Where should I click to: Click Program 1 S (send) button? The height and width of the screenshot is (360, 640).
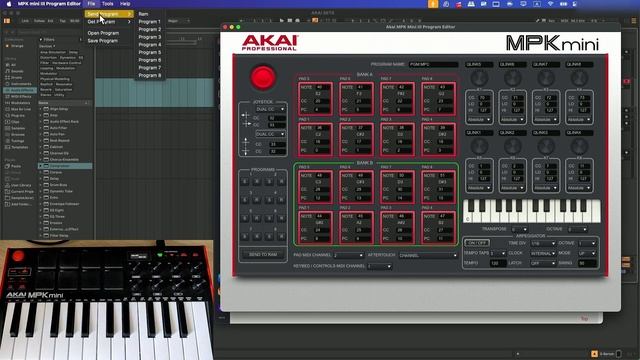pyautogui.click(x=244, y=181)
